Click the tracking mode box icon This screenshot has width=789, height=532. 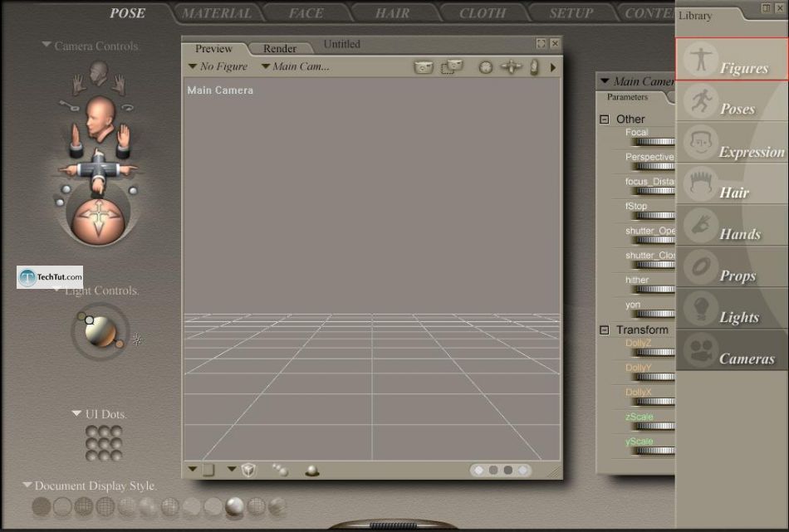pyautogui.click(x=248, y=470)
